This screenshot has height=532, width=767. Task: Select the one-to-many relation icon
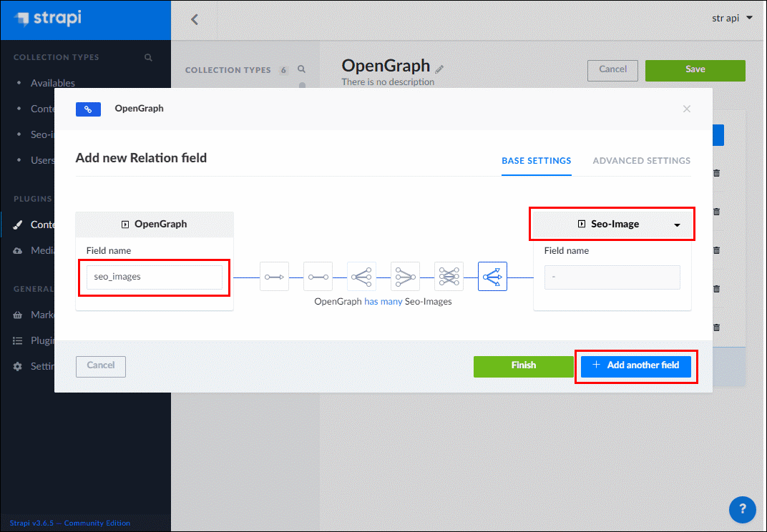coord(361,277)
